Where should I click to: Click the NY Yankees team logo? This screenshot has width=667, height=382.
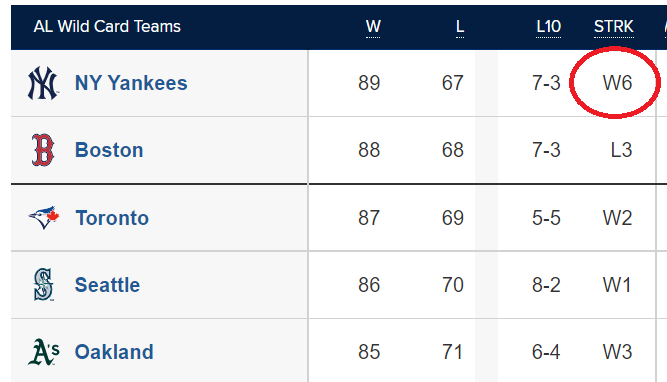click(43, 83)
